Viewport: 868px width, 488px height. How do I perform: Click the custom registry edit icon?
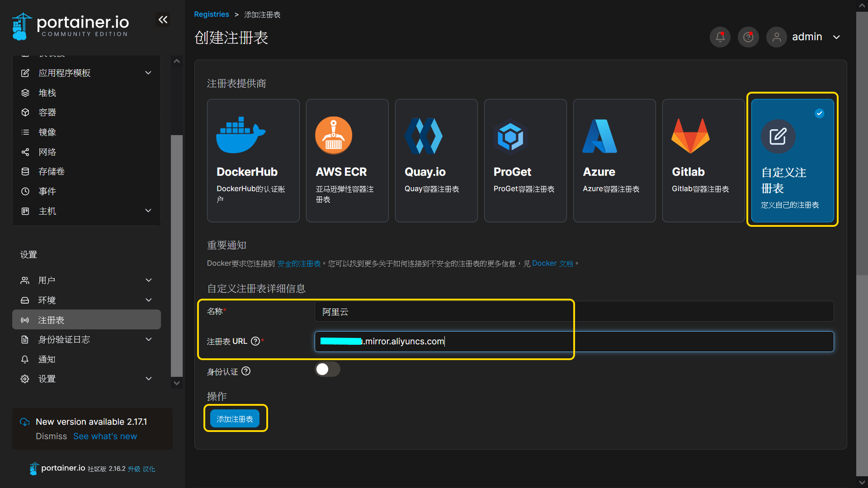point(778,136)
